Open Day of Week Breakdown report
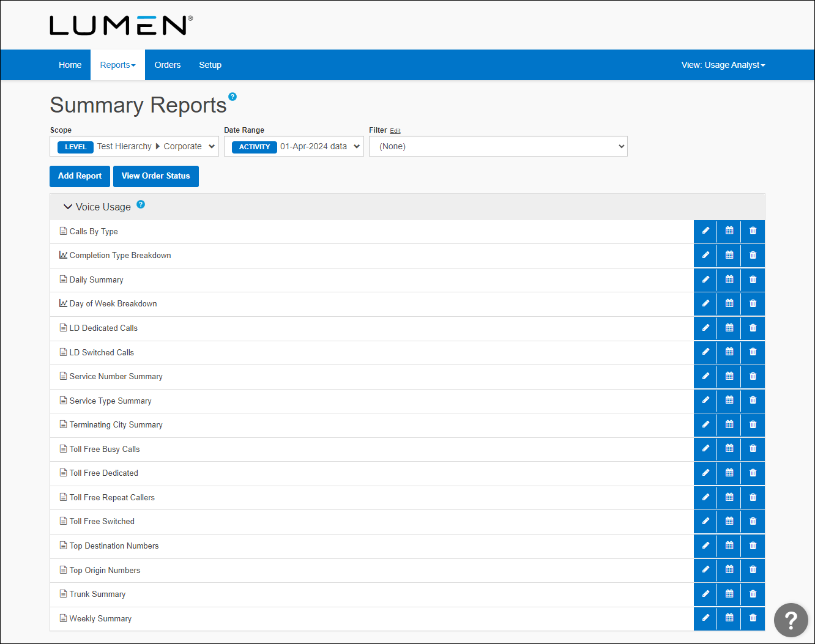 [113, 303]
